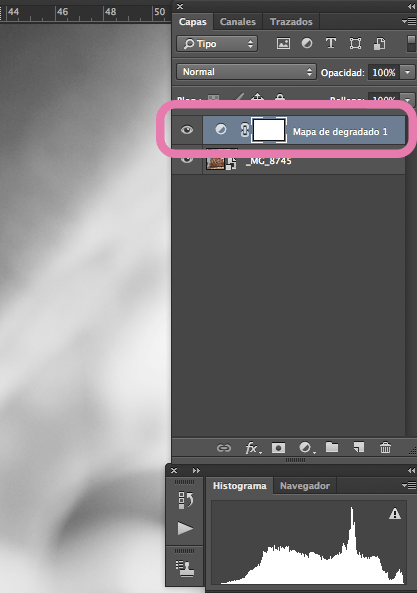Screen dimensions: 417x593
Task: Filter for adjustment layers icon
Action: click(x=307, y=43)
